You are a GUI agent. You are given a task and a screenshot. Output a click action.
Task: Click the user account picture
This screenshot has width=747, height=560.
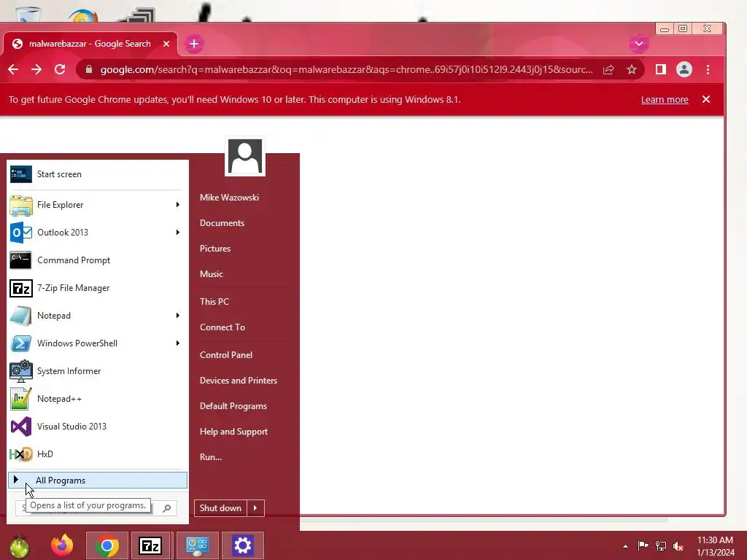coord(245,156)
